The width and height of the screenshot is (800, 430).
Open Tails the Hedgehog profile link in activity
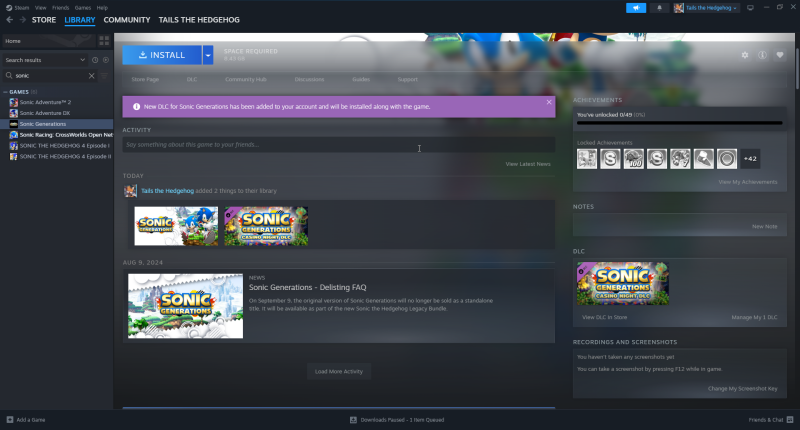click(167, 191)
